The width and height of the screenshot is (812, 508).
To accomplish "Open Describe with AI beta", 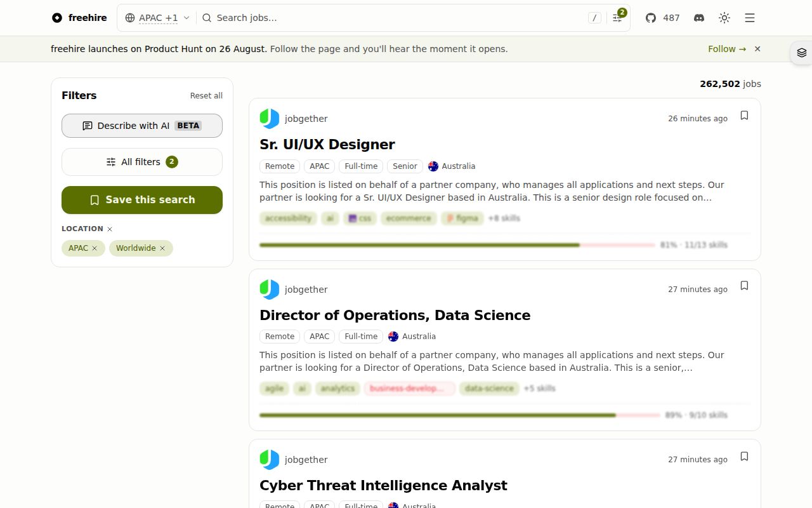I will (142, 126).
